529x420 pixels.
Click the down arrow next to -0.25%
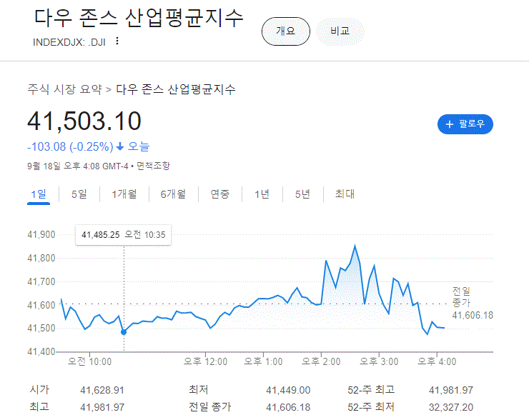point(120,146)
